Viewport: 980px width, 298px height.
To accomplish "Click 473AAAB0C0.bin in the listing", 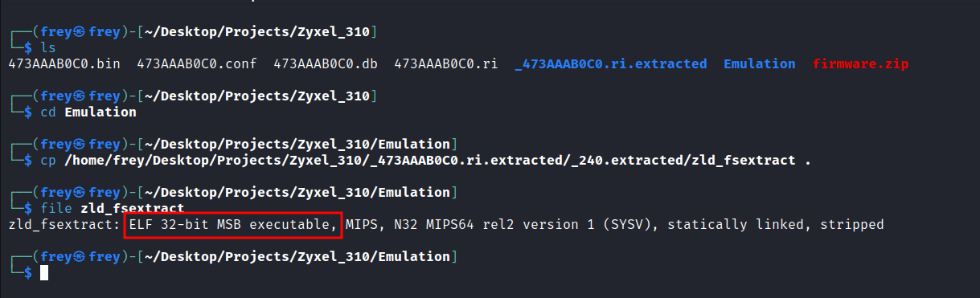I will click(x=64, y=63).
